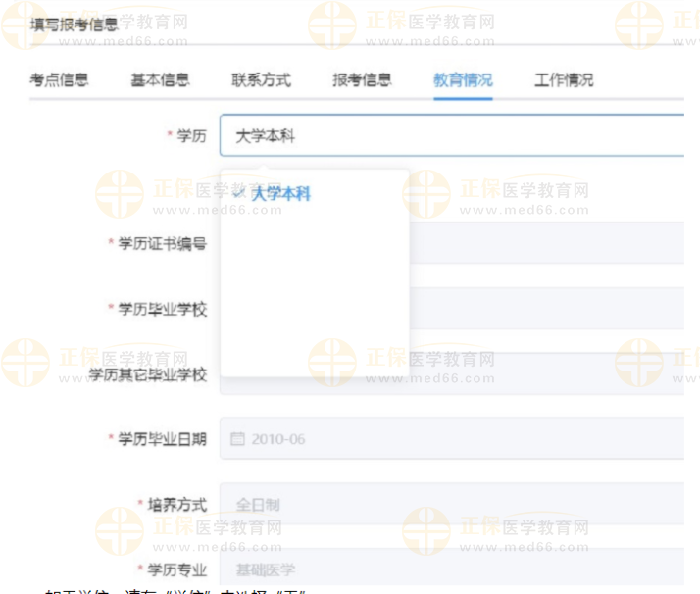This screenshot has height=594, width=700.
Task: Focus the 学历毕业学校 input field
Action: tap(545, 309)
